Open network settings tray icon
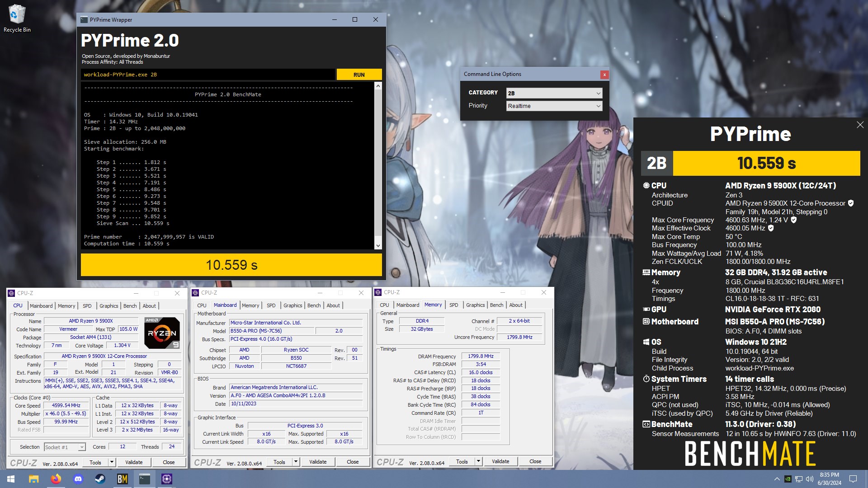Screen dimensions: 868x488 799,479
